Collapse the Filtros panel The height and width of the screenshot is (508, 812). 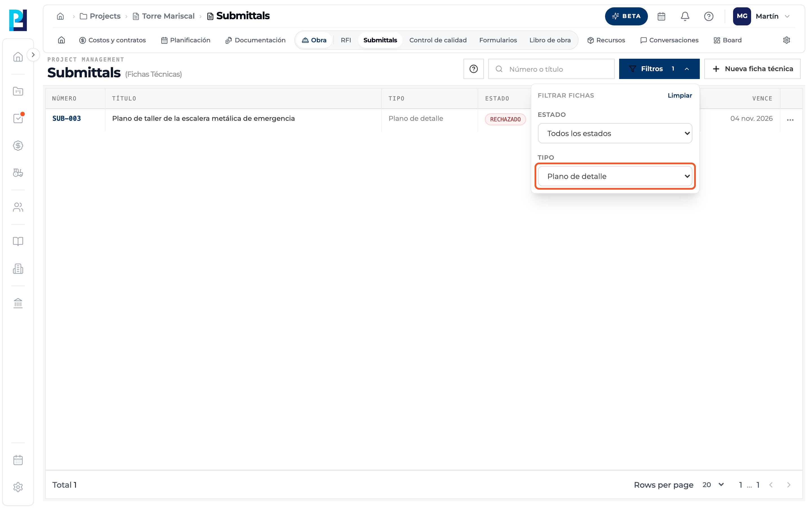tap(659, 69)
